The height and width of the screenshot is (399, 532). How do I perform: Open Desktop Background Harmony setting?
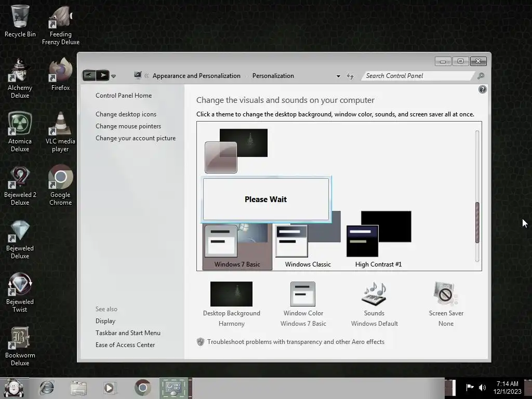click(x=231, y=304)
